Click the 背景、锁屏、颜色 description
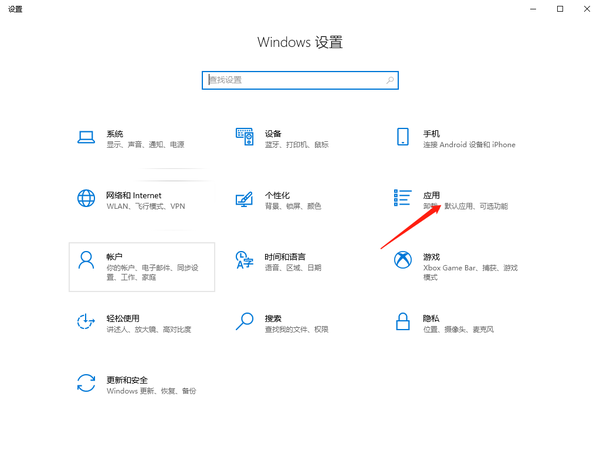Viewport: 600px width, 468px height. pos(293,206)
